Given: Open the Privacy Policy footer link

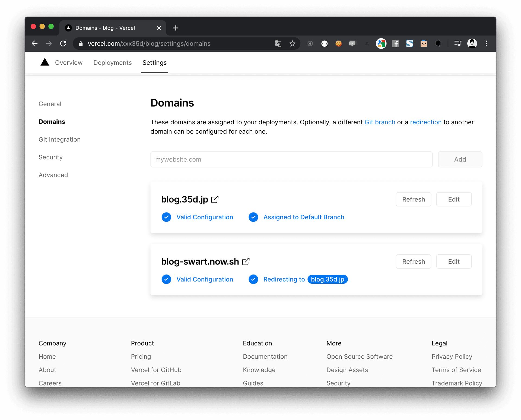Looking at the screenshot, I should click(452, 356).
